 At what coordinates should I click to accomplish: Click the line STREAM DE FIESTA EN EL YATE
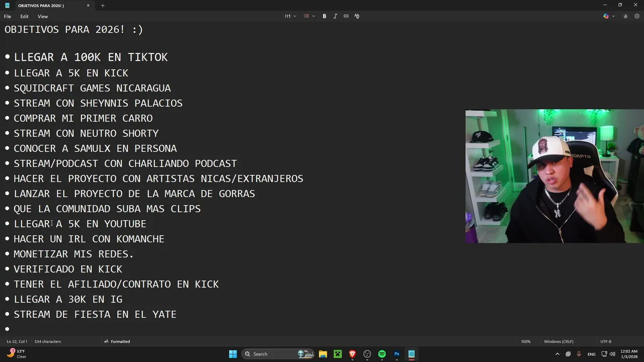coord(95,314)
